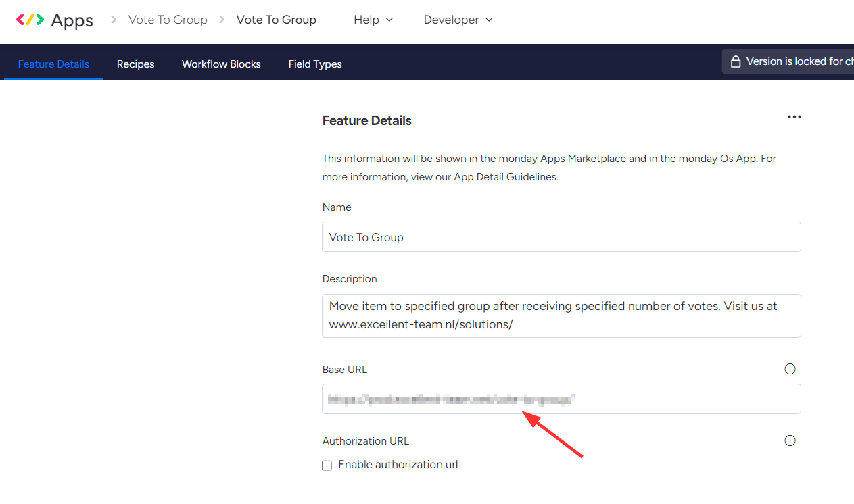The height and width of the screenshot is (504, 854).
Task: Click the current Vote To Group breadcrumb
Action: (276, 20)
